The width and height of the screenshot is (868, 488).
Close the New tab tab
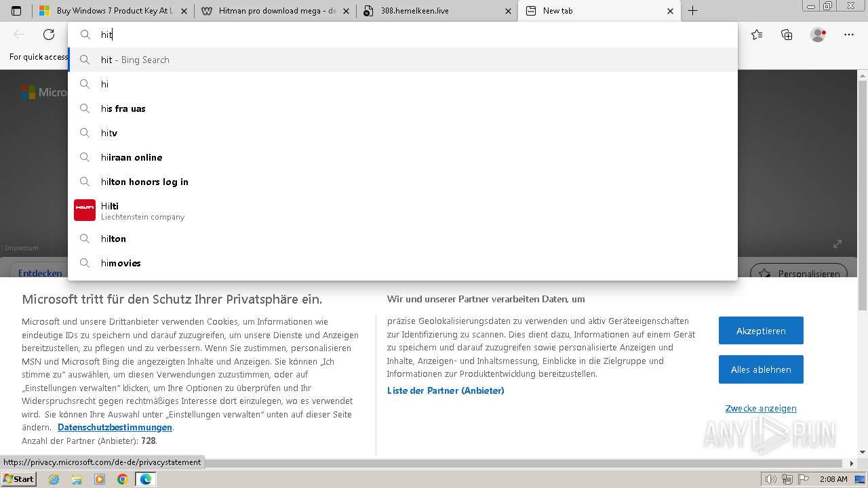click(670, 11)
